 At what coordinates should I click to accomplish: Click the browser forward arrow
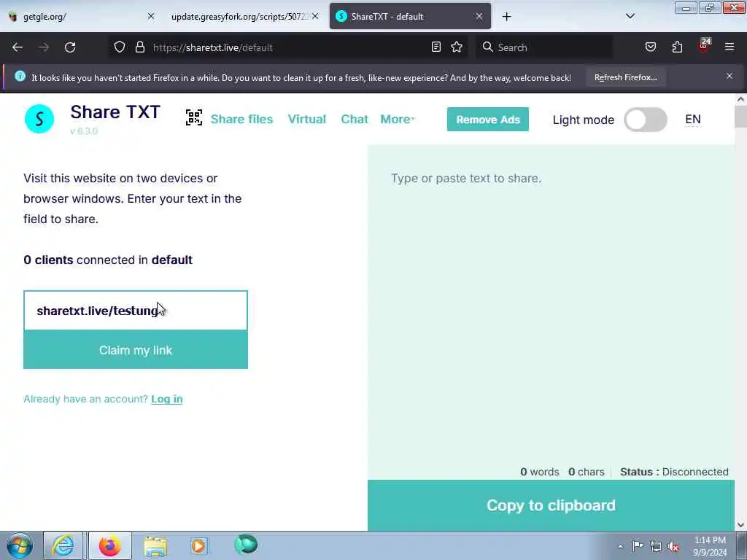pos(44,47)
